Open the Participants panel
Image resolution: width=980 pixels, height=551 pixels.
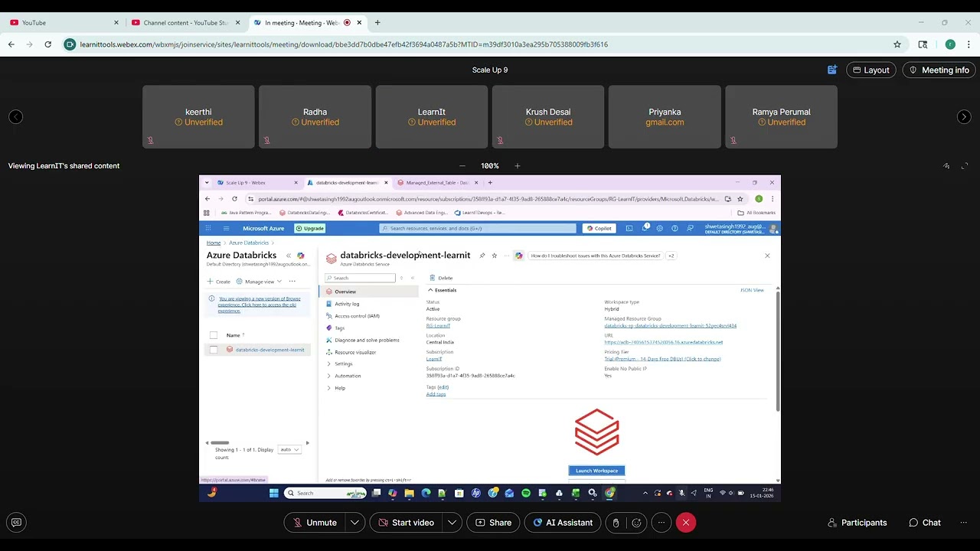coord(857,523)
